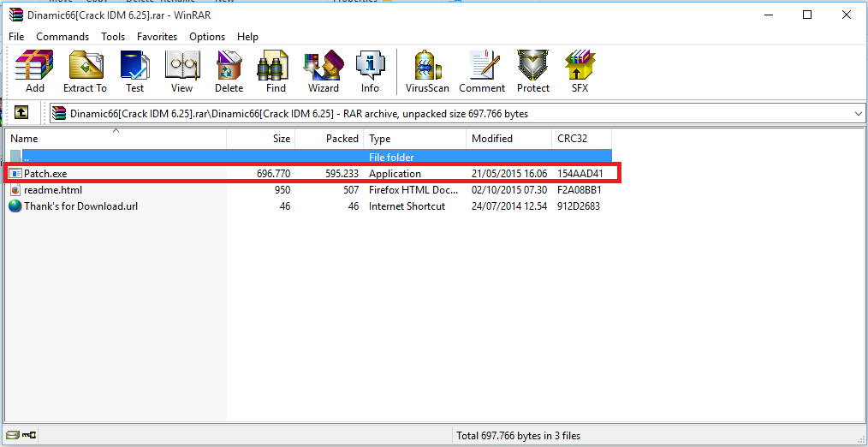868x447 pixels.
Task: Launch the Wizard tool
Action: (x=324, y=71)
